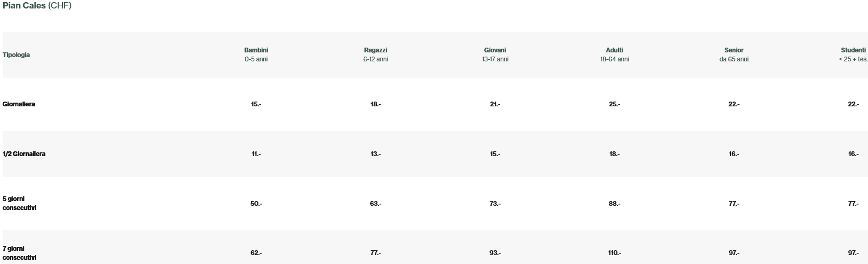This screenshot has height=264, width=868.
Task: Click the Adulti 18-64 anni column header
Action: (x=615, y=54)
